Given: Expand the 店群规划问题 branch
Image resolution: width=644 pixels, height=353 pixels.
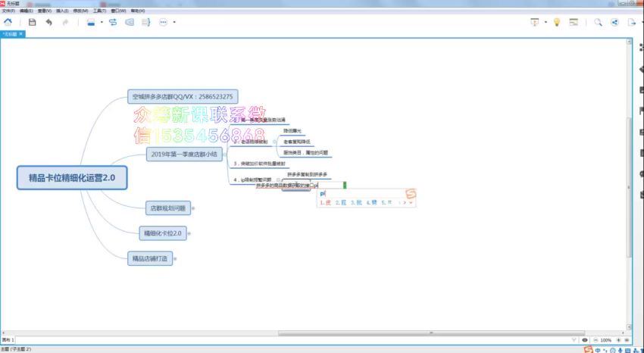Looking at the screenshot, I should pyautogui.click(x=193, y=208).
